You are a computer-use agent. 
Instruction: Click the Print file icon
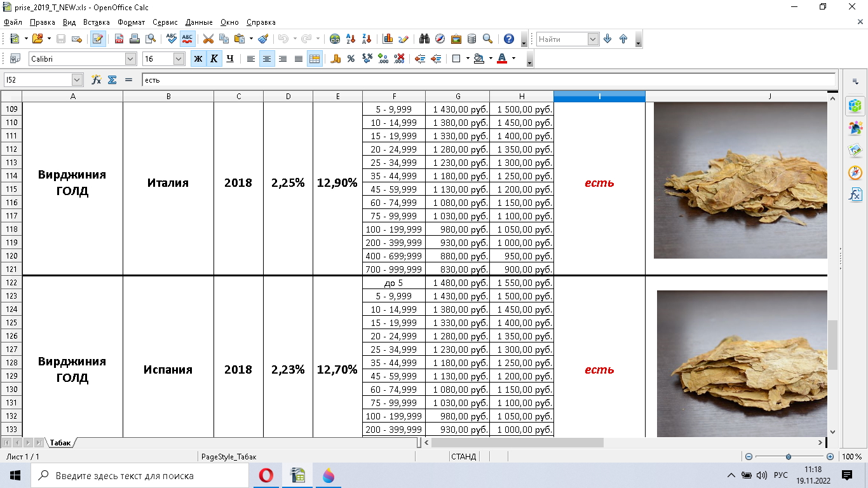click(x=135, y=39)
